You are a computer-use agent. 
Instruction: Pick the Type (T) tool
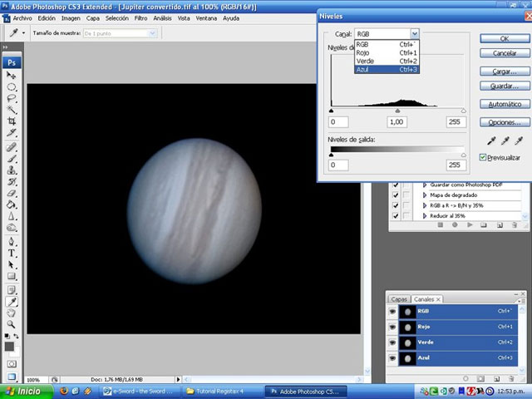[12, 253]
